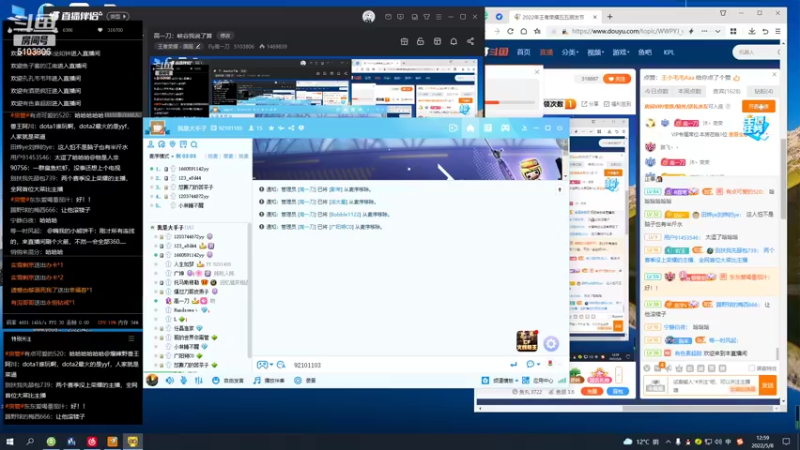Click the video play icon in YY header
This screenshot has height=450, width=800.
(x=453, y=128)
